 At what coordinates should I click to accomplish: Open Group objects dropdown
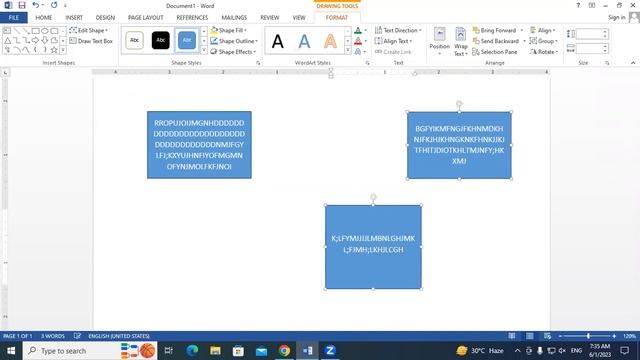(544, 41)
